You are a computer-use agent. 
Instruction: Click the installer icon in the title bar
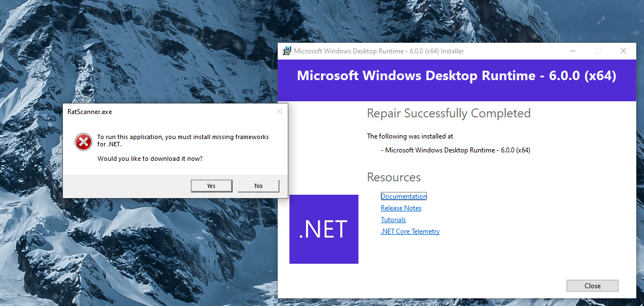click(287, 51)
